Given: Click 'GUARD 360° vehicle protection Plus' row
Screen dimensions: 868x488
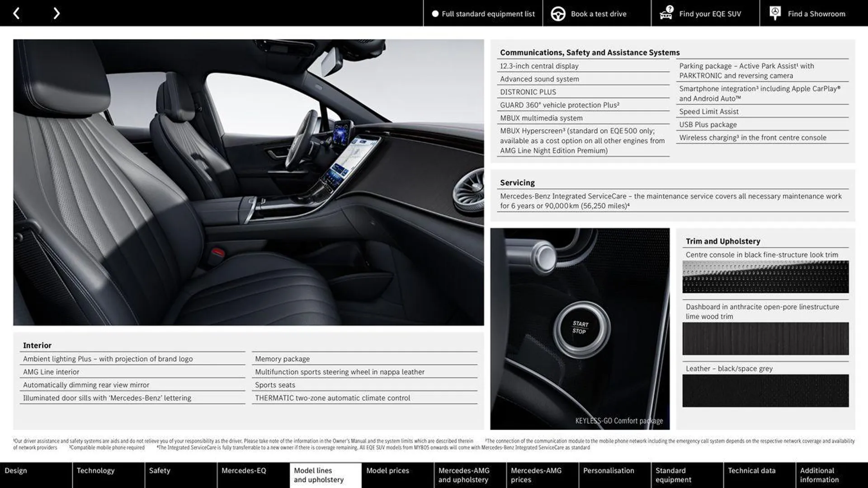Looking at the screenshot, I should click(x=583, y=105).
